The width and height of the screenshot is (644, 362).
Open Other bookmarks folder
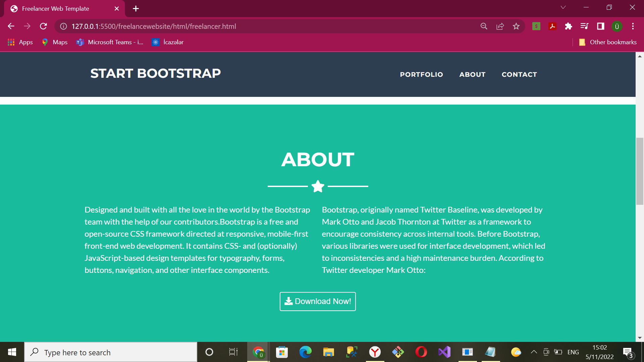[608, 42]
